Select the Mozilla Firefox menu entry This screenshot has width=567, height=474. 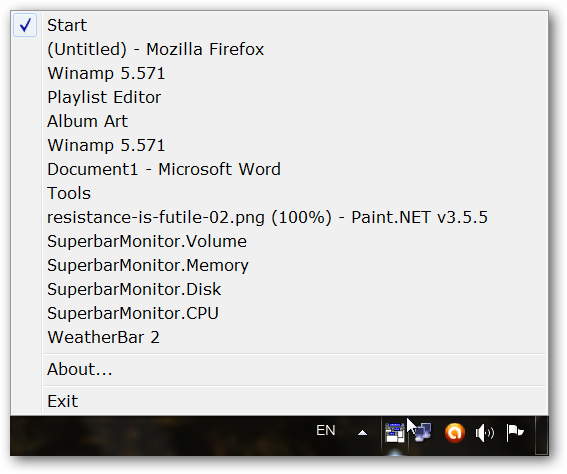[279, 49]
